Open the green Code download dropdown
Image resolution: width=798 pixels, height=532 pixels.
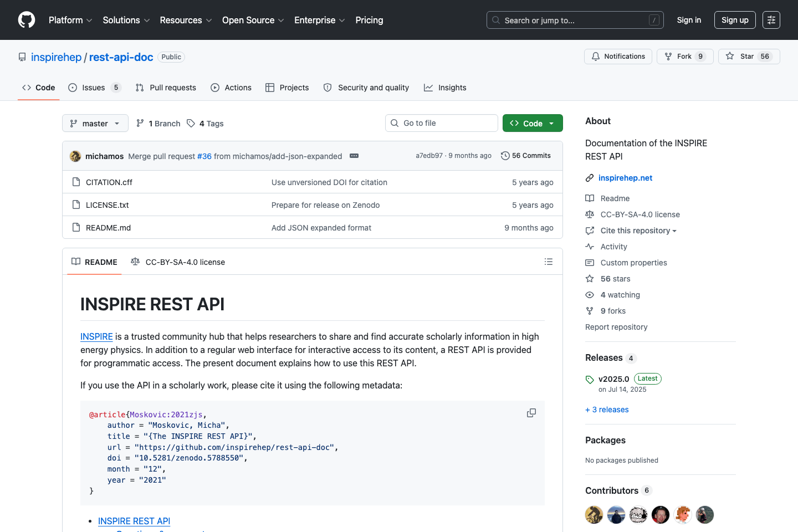click(533, 123)
